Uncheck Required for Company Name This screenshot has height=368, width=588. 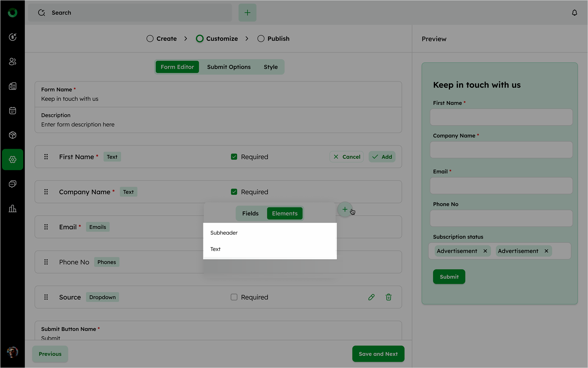pyautogui.click(x=234, y=192)
